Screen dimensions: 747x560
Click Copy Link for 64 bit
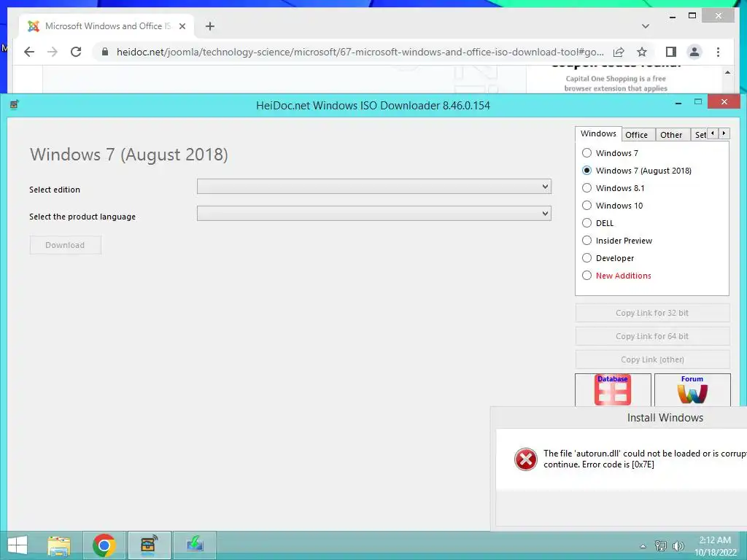[652, 336]
